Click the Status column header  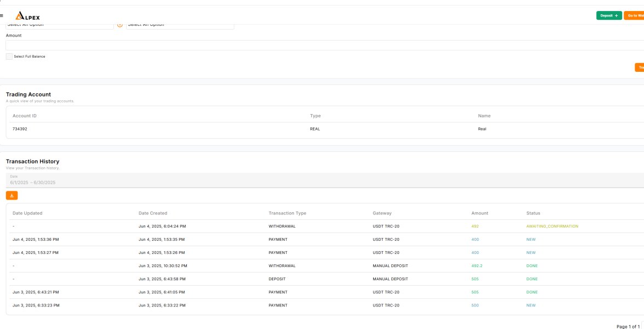(533, 213)
